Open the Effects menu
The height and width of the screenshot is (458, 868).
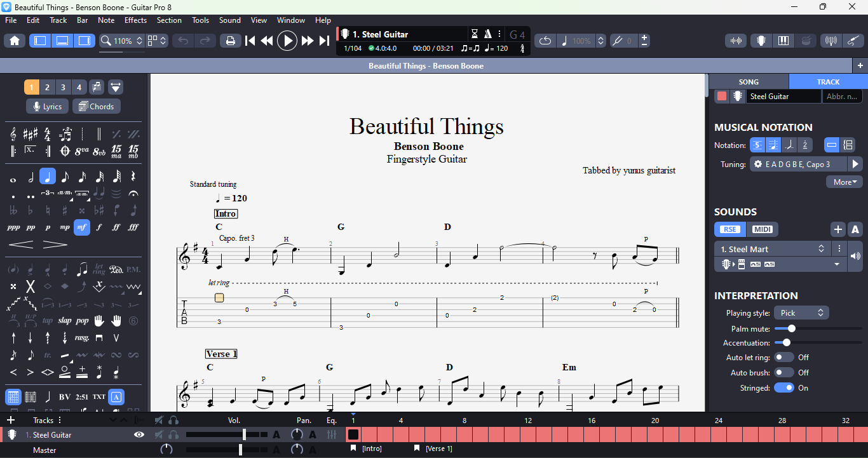[x=135, y=20]
